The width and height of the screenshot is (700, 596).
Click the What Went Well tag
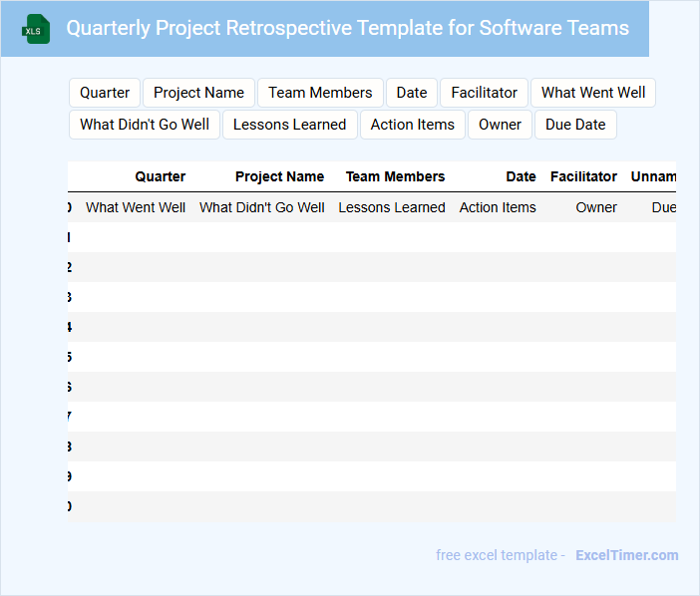tap(593, 93)
